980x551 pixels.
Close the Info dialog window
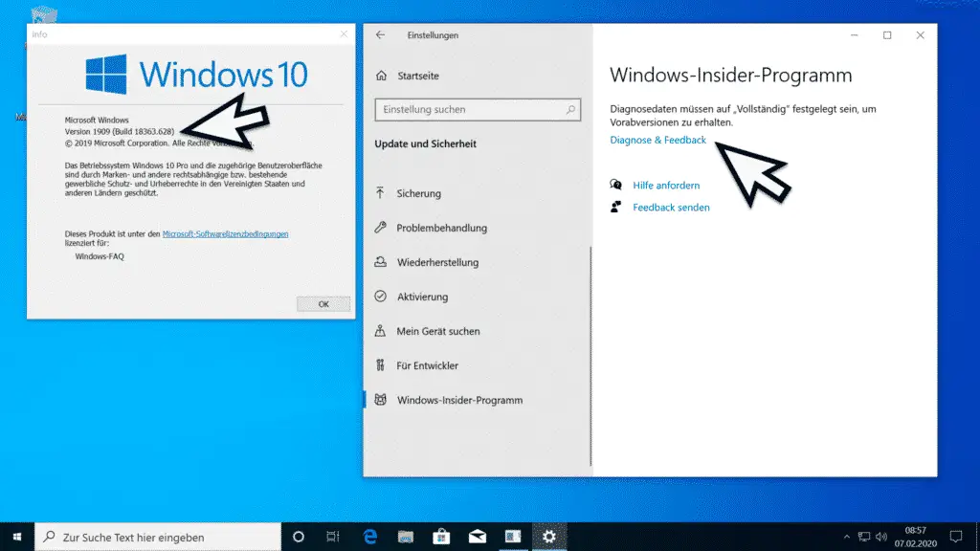click(344, 33)
